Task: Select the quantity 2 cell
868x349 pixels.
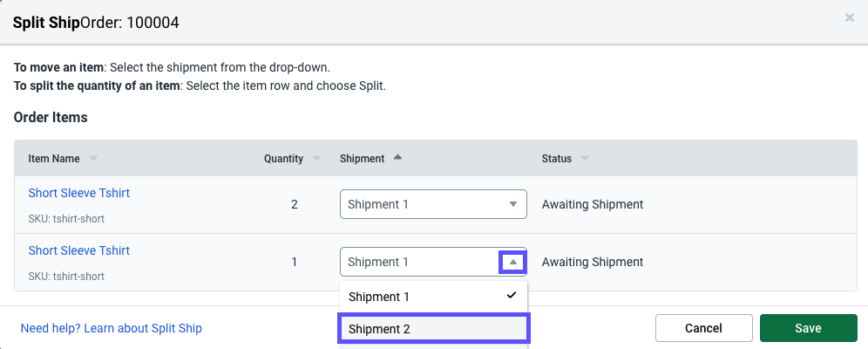Action: [x=294, y=204]
